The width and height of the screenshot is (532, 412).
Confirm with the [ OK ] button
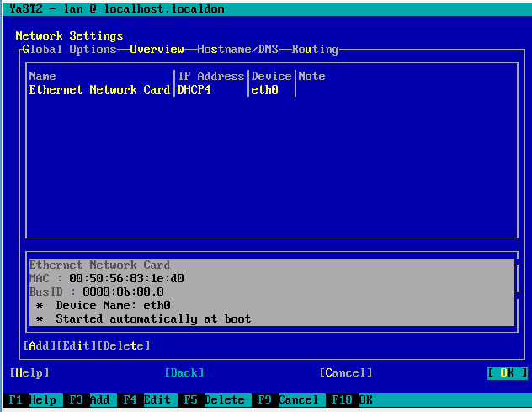(508, 373)
